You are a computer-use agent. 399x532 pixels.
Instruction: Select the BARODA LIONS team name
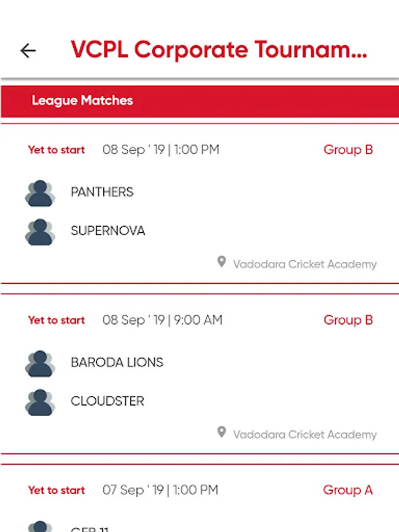(x=117, y=362)
